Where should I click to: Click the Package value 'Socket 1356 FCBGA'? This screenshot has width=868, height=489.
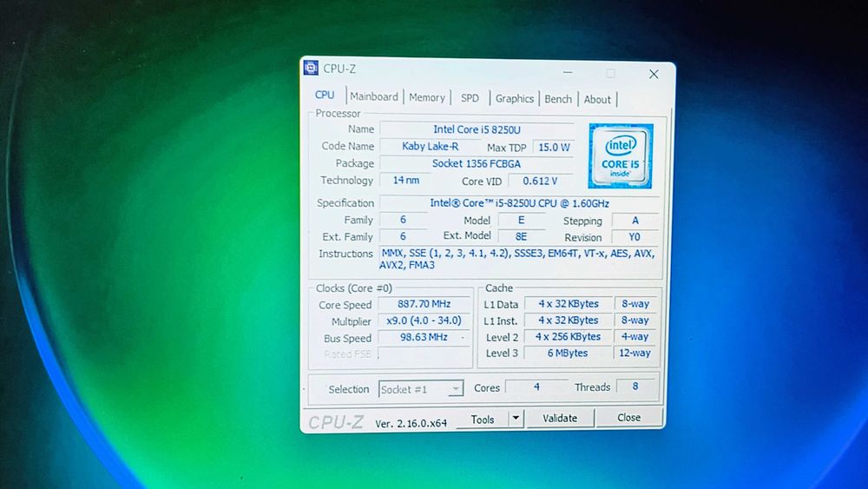click(477, 164)
